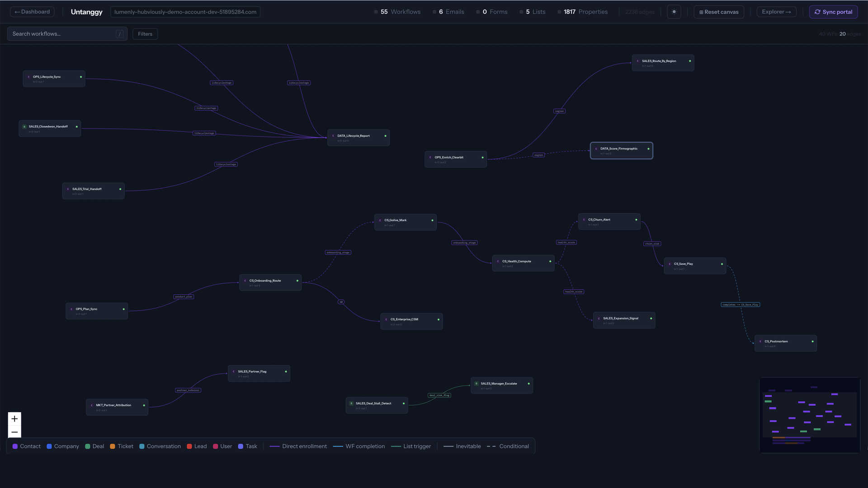
Task: Go back to Dashboard
Action: pos(33,12)
